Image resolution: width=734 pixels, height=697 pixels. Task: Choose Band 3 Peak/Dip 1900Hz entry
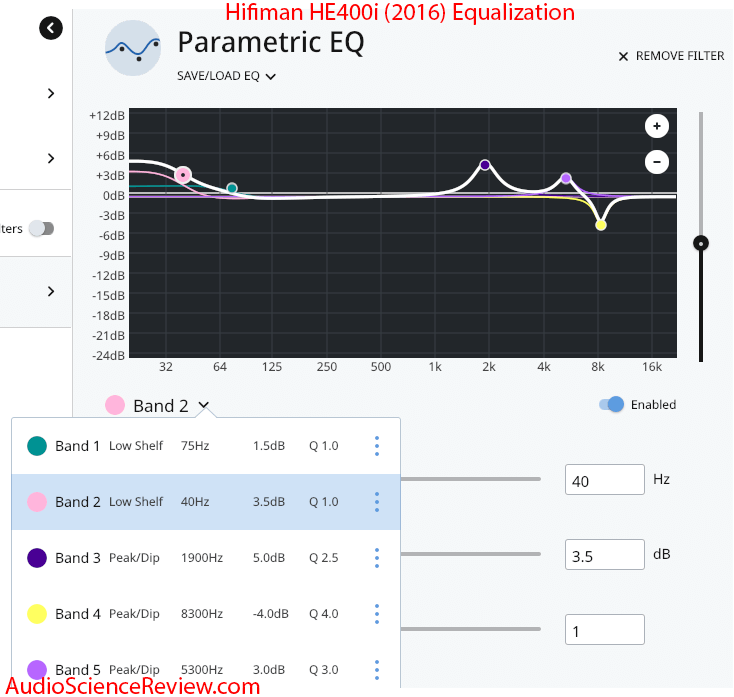click(x=206, y=558)
